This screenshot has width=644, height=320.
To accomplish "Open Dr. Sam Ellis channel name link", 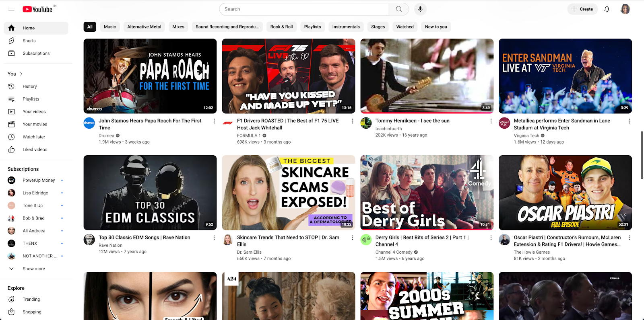I will 249,252.
